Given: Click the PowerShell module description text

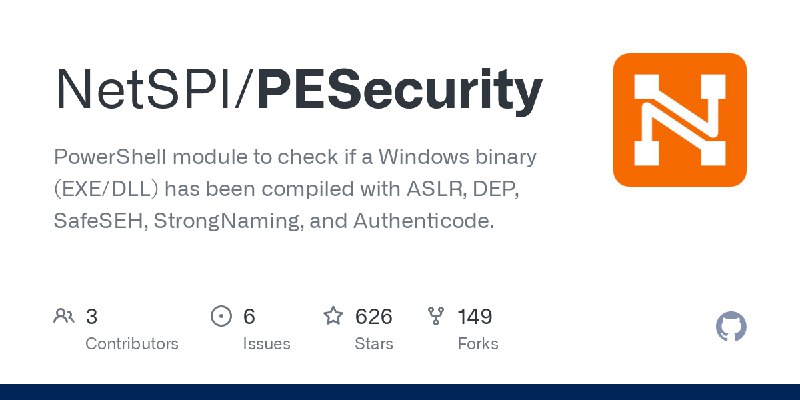Looking at the screenshot, I should [295, 189].
